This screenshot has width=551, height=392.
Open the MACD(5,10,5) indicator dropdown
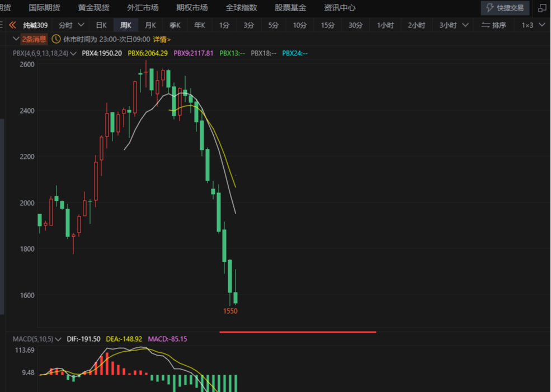tap(37, 339)
